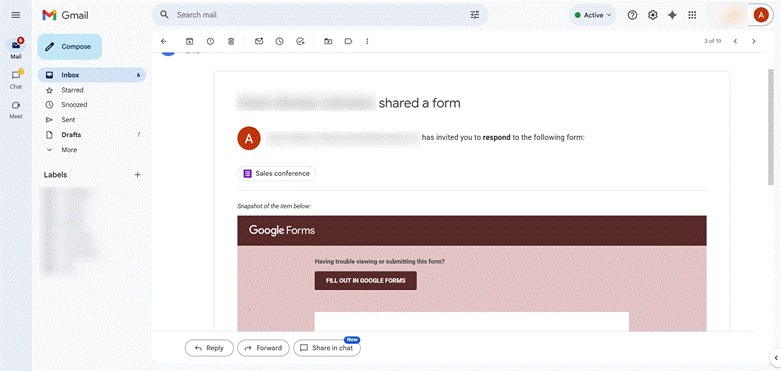Open the Google apps grid
The width and height of the screenshot is (781, 371).
(x=692, y=15)
